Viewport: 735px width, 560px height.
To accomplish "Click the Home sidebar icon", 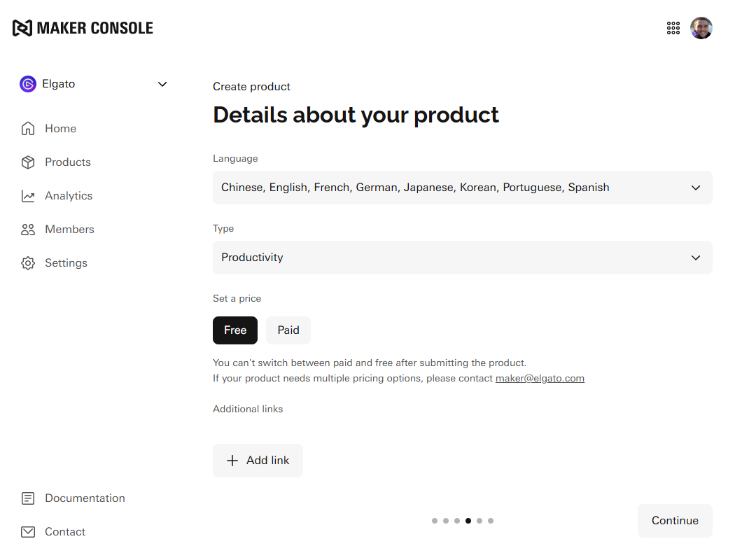I will point(28,129).
